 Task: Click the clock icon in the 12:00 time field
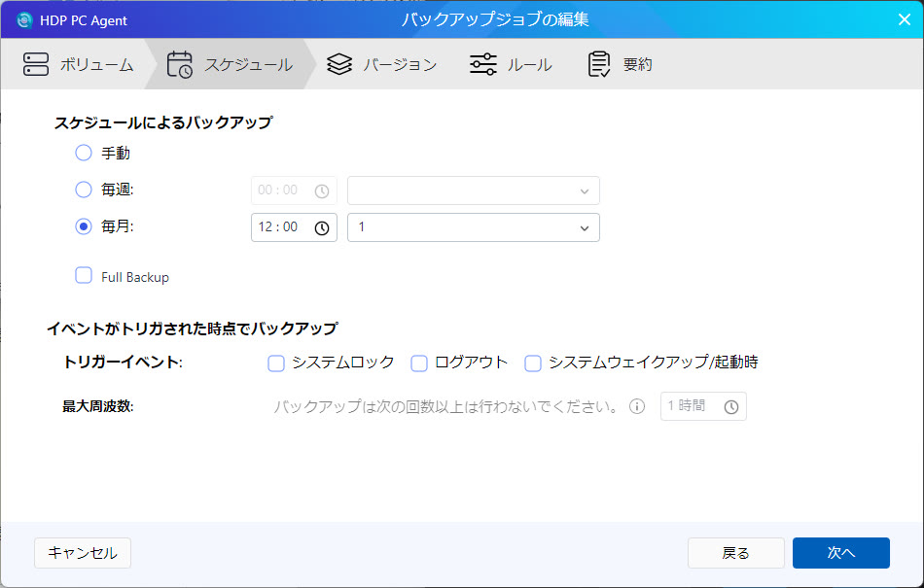tap(322, 227)
